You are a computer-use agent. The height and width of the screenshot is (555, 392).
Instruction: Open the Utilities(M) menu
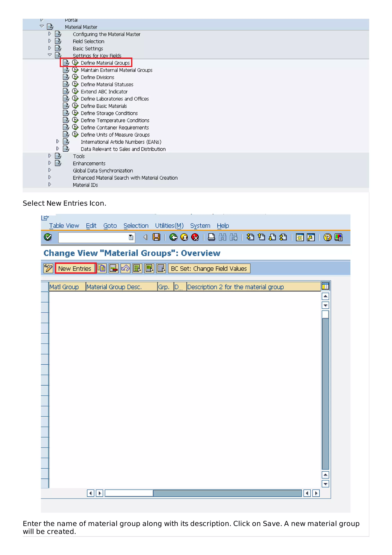click(x=169, y=226)
